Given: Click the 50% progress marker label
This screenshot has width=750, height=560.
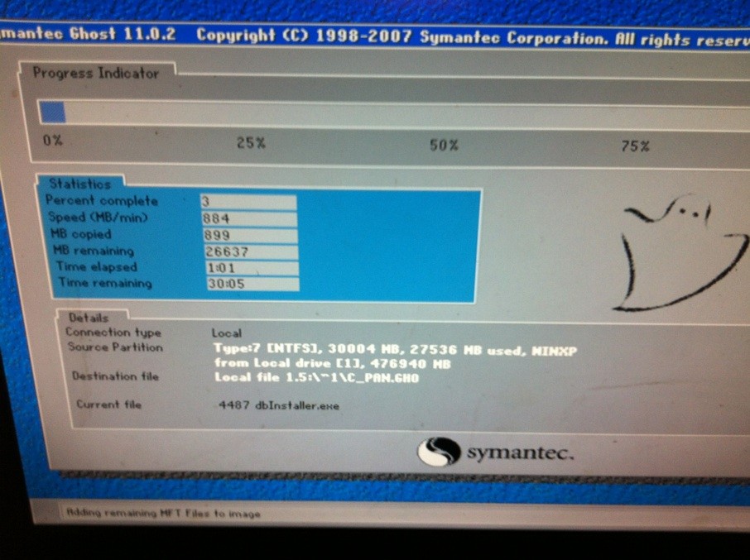Looking at the screenshot, I should tap(444, 145).
